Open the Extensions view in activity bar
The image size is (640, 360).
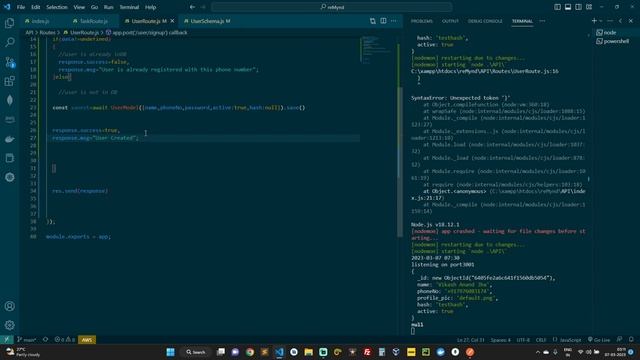pyautogui.click(x=9, y=81)
